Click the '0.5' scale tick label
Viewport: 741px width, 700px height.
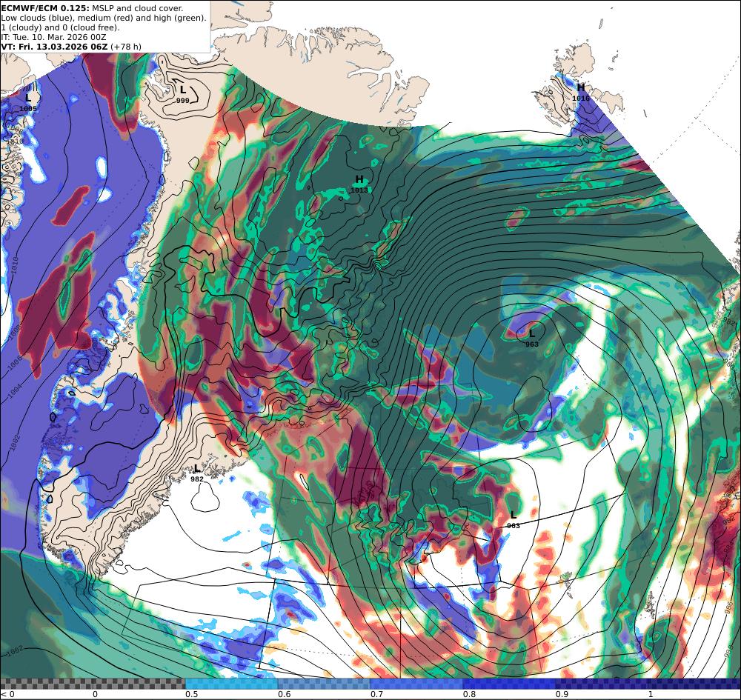tap(191, 694)
